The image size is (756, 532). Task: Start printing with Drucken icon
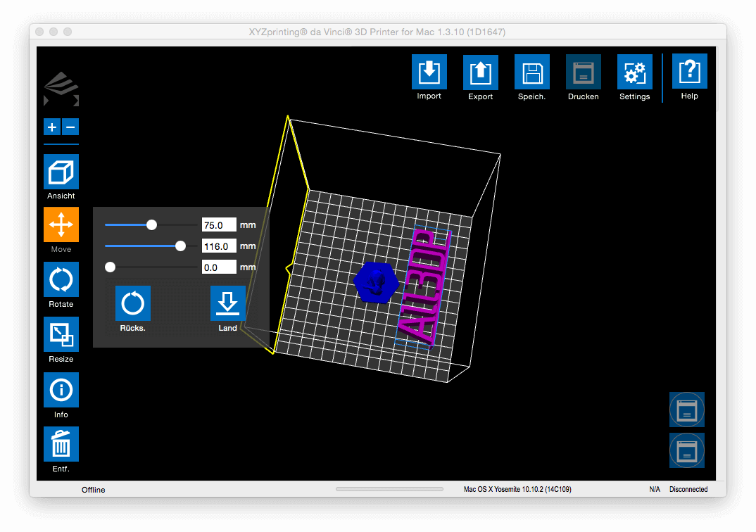[584, 72]
